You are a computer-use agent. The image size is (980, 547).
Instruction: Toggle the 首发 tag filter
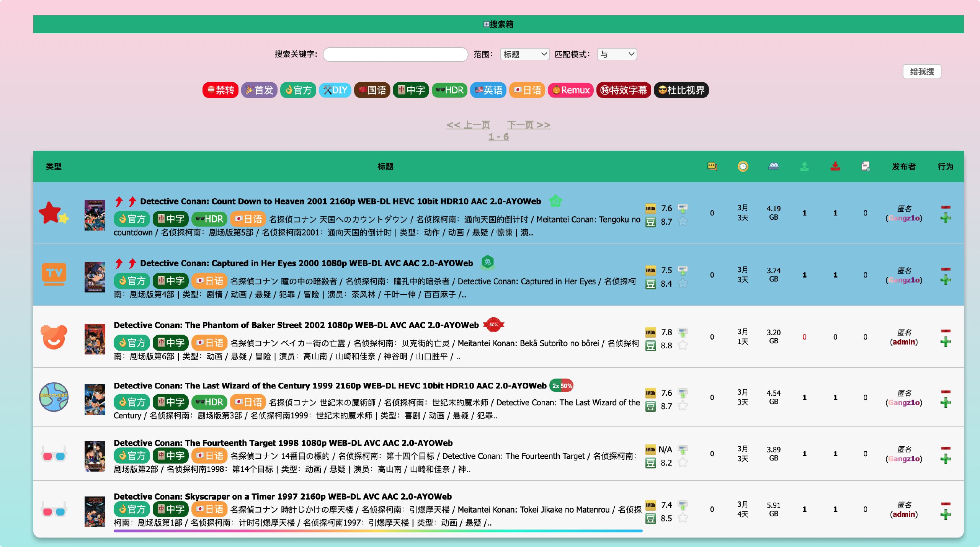coord(259,90)
